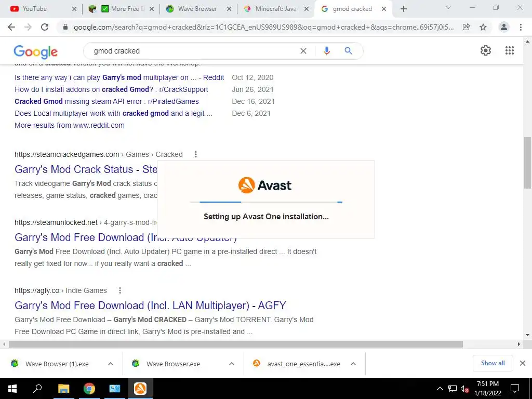The width and height of the screenshot is (532, 399).
Task: Click the forward navigation arrow
Action: (x=28, y=27)
